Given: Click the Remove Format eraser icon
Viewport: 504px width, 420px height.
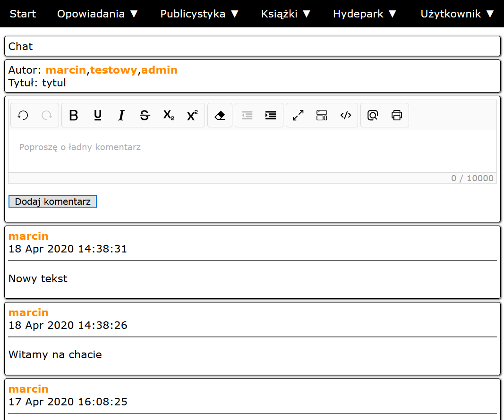Looking at the screenshot, I should pyautogui.click(x=220, y=116).
